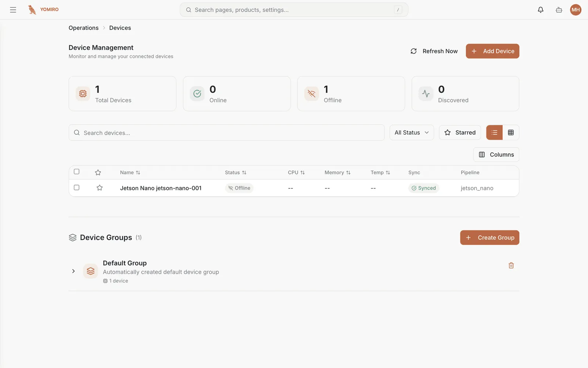Switch to grid view layout
Viewport: 588px width, 368px height.
(x=511, y=132)
